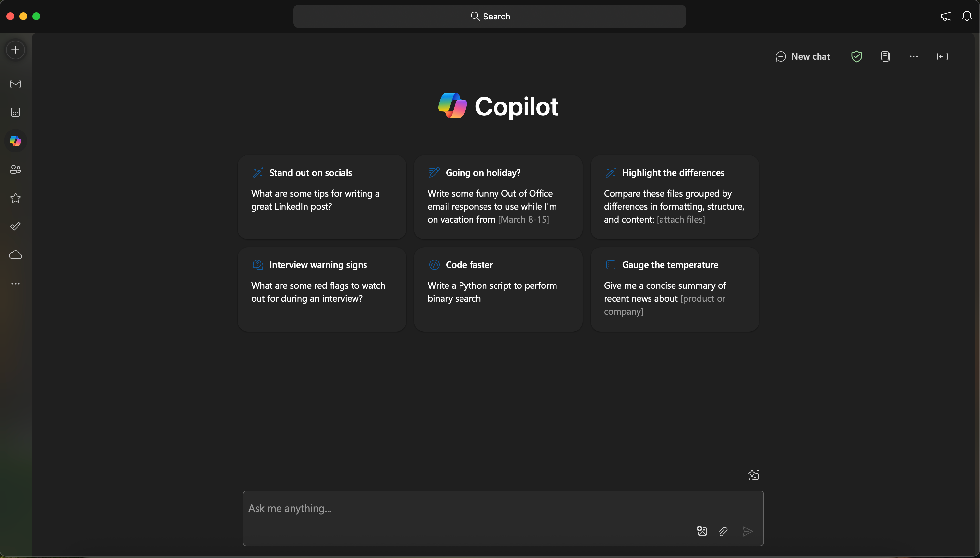
Task: Click the plus button atop the sidebar
Action: (15, 50)
